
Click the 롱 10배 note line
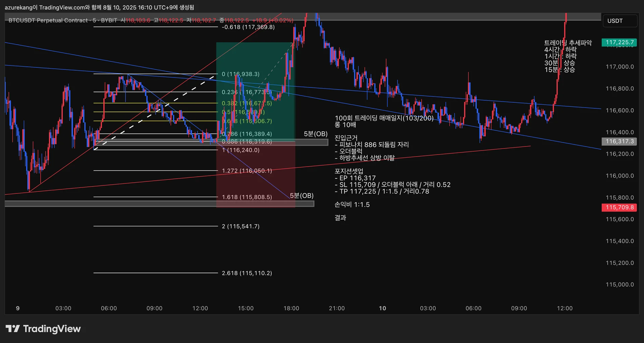[x=345, y=125]
